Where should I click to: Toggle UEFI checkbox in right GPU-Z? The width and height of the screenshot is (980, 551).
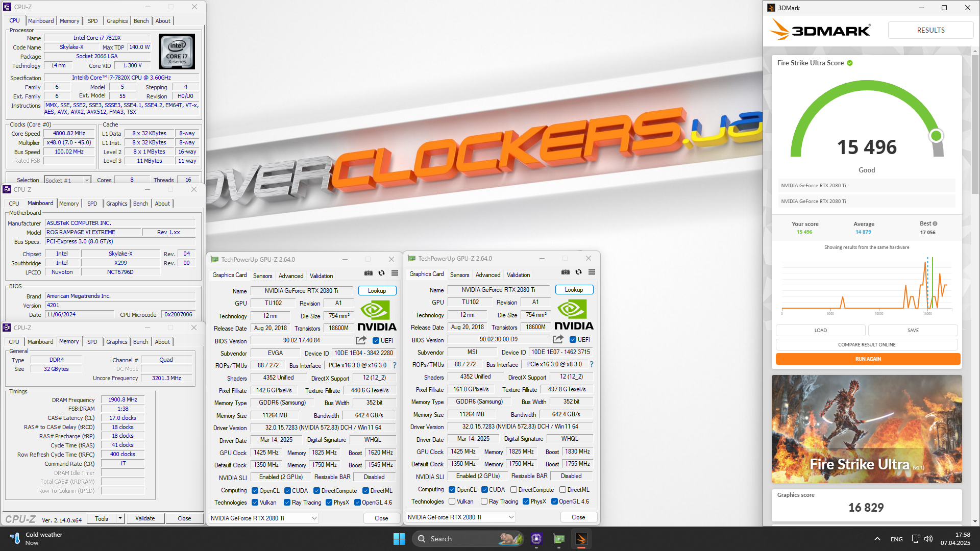click(573, 340)
